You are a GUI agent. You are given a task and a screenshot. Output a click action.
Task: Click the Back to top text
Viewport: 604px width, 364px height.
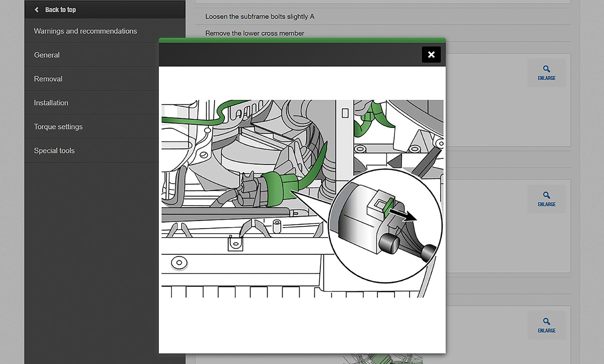61,10
